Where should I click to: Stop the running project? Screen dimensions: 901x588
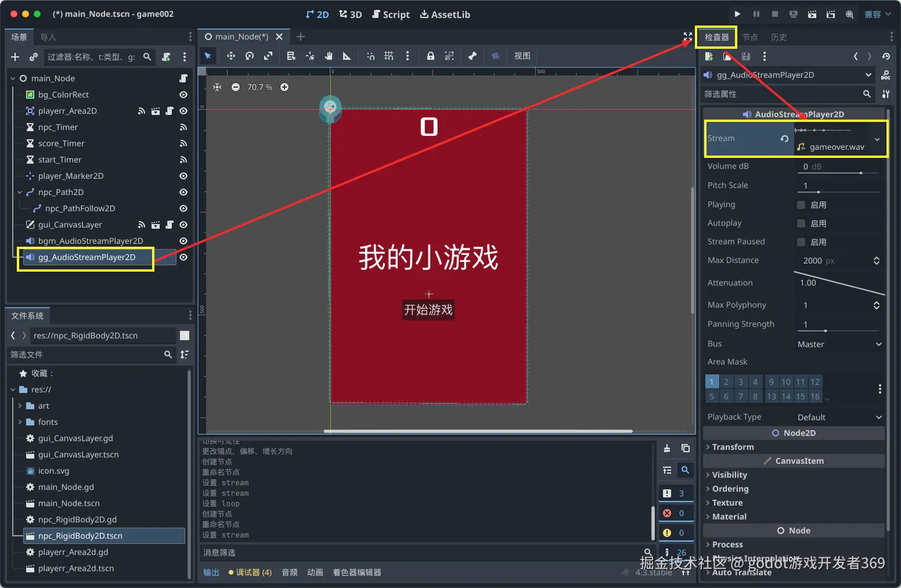pyautogui.click(x=775, y=14)
